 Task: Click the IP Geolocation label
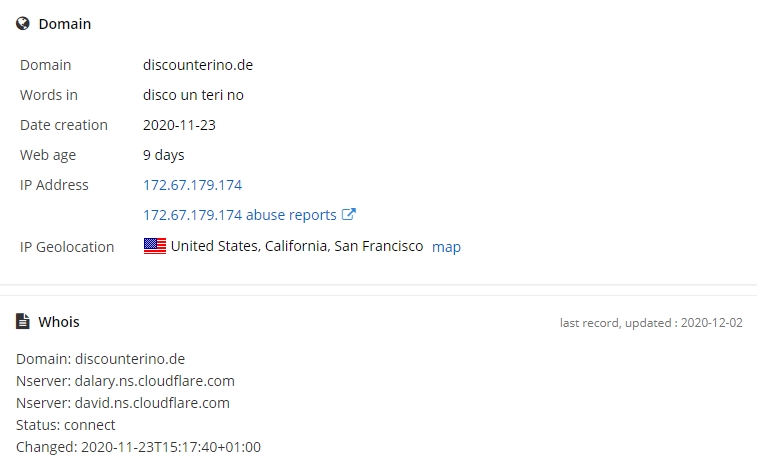(67, 247)
